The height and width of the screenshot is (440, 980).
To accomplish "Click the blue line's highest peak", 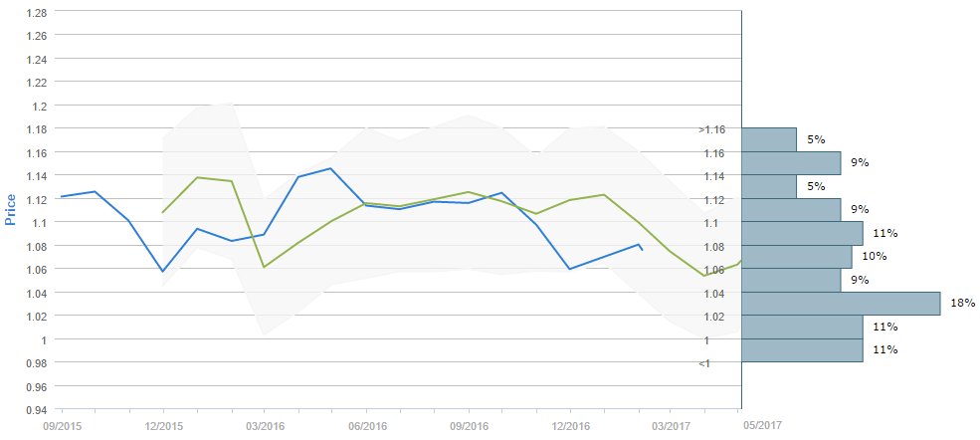I will coord(330,168).
